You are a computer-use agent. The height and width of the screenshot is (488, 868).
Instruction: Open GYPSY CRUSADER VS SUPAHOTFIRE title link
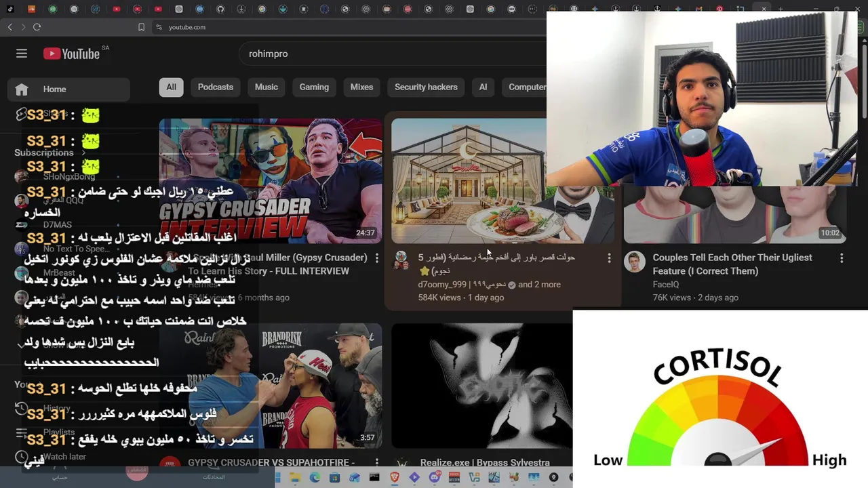pyautogui.click(x=271, y=462)
